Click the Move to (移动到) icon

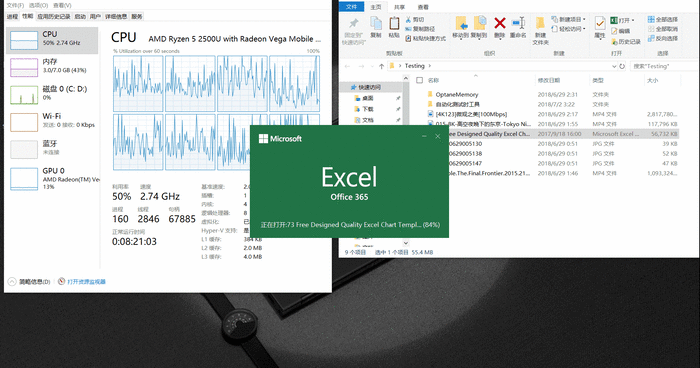(461, 23)
